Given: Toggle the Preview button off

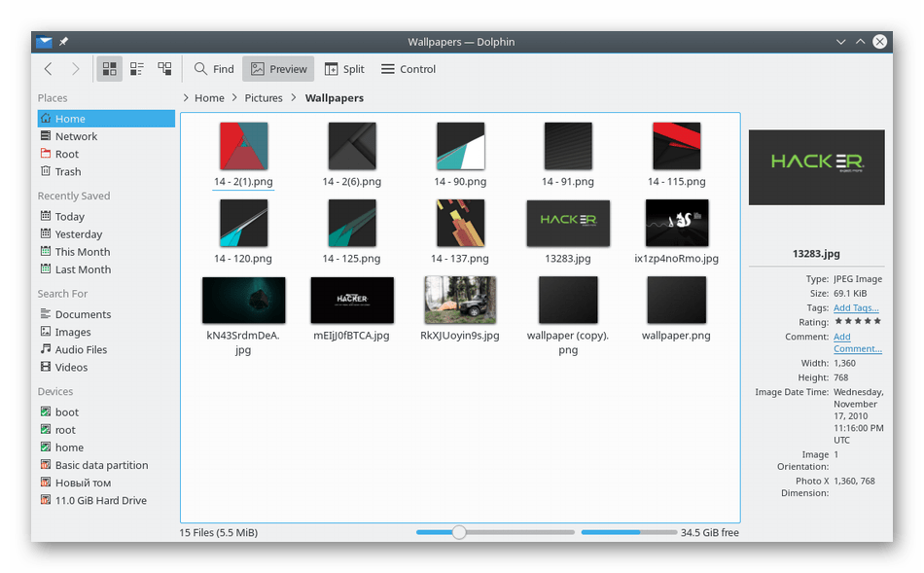Looking at the screenshot, I should tap(278, 69).
